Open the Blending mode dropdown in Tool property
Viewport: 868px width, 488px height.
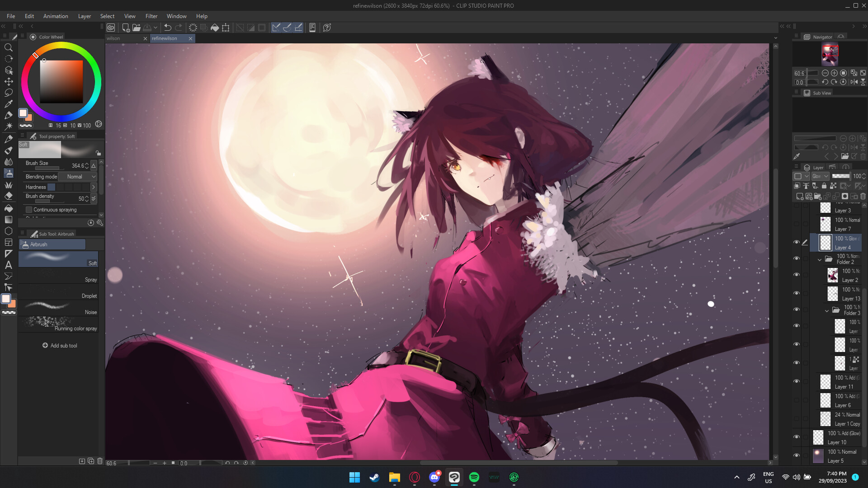[x=77, y=177]
